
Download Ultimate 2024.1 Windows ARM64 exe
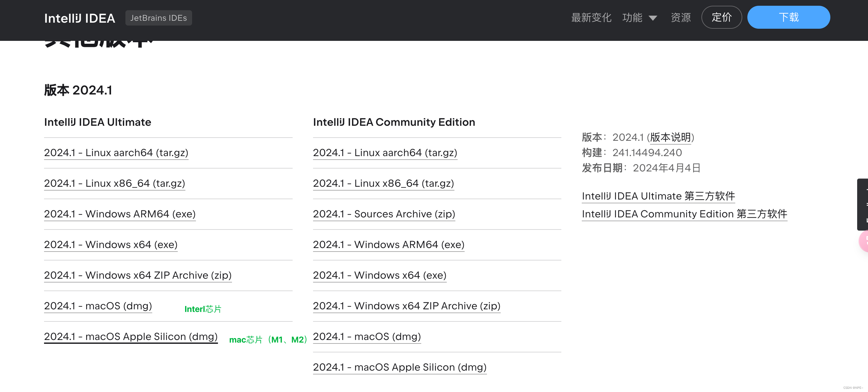[120, 214]
